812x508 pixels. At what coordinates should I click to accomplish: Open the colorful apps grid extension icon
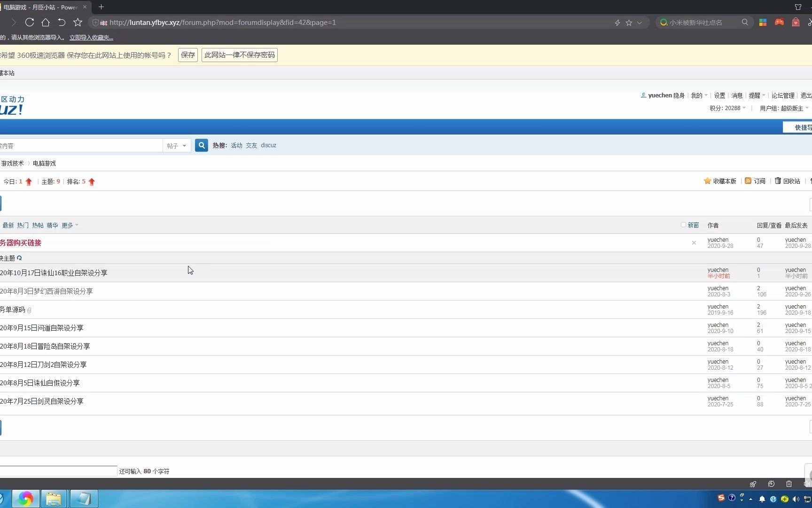click(x=763, y=22)
